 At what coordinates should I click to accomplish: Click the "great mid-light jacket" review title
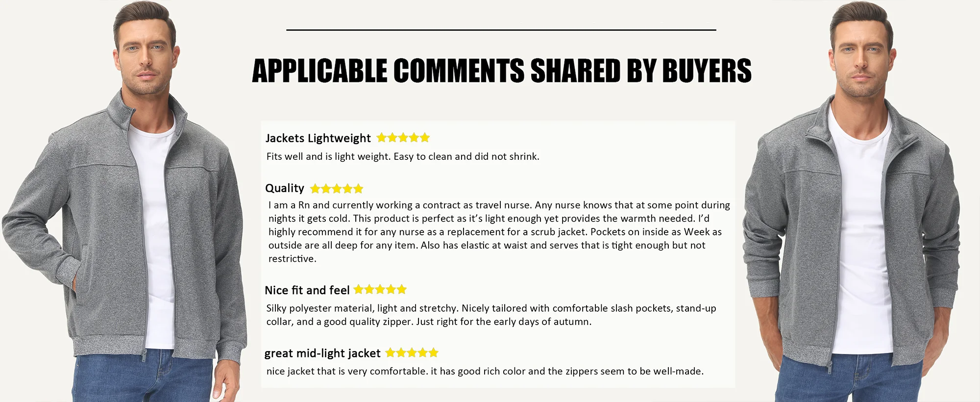point(322,353)
